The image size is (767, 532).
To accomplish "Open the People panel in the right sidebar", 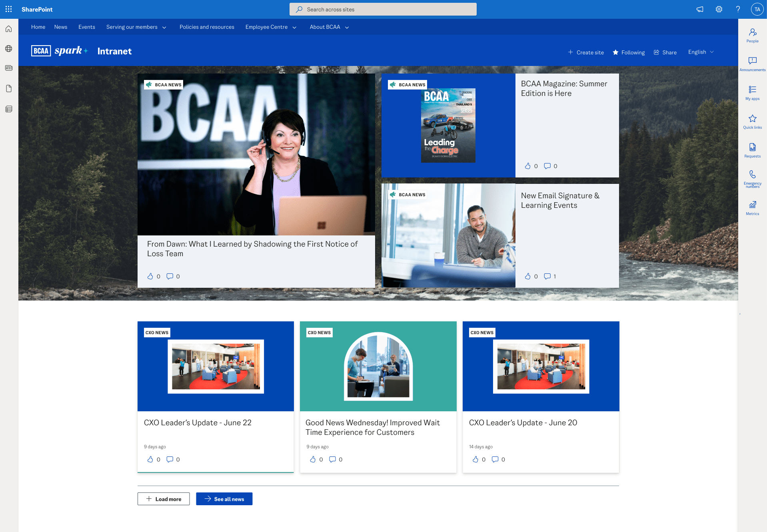I will pyautogui.click(x=752, y=35).
